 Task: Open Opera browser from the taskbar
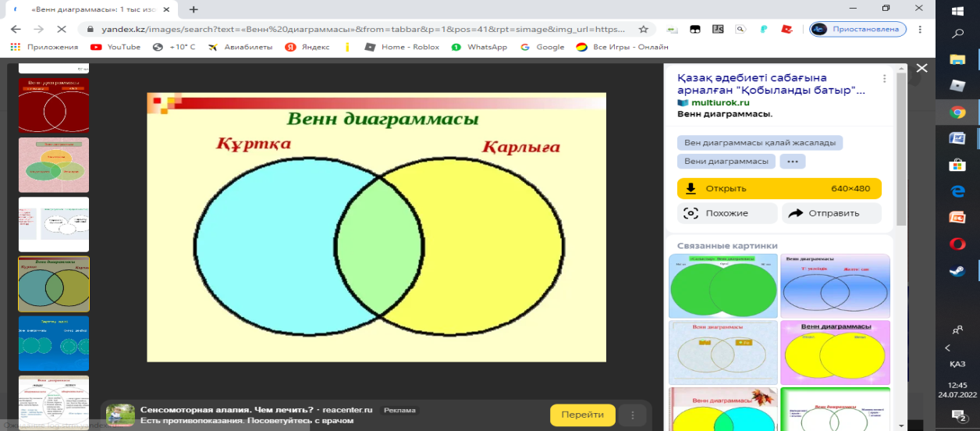tap(957, 244)
